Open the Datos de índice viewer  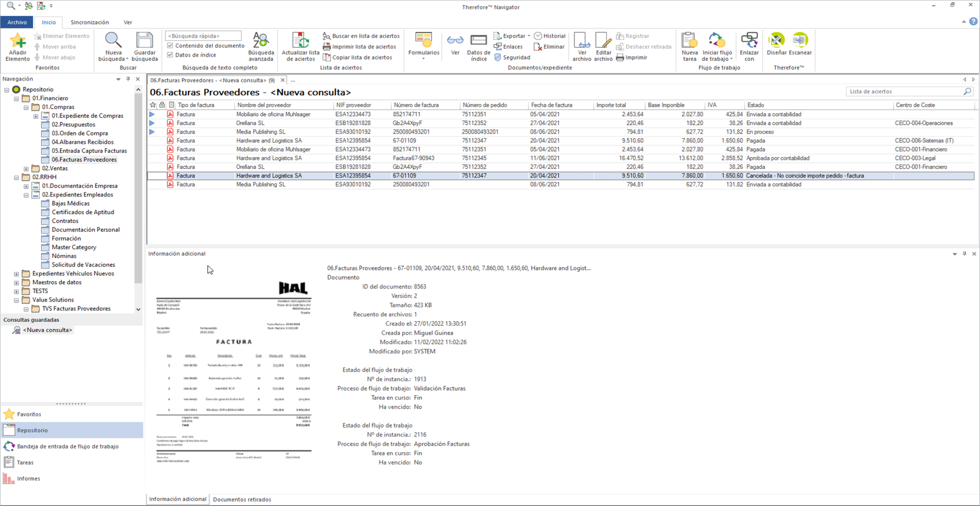tap(478, 41)
